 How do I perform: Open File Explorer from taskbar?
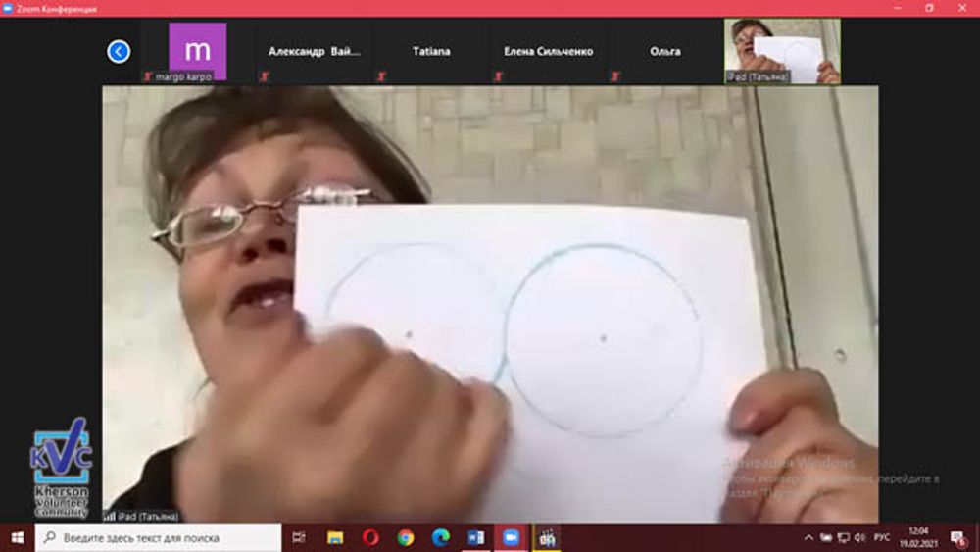pyautogui.click(x=335, y=537)
